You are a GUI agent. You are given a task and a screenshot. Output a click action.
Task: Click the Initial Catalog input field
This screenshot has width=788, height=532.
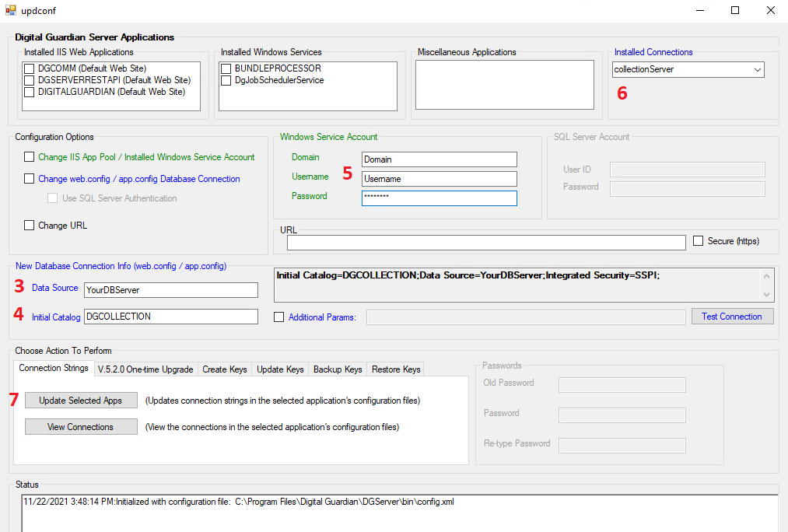(x=170, y=317)
